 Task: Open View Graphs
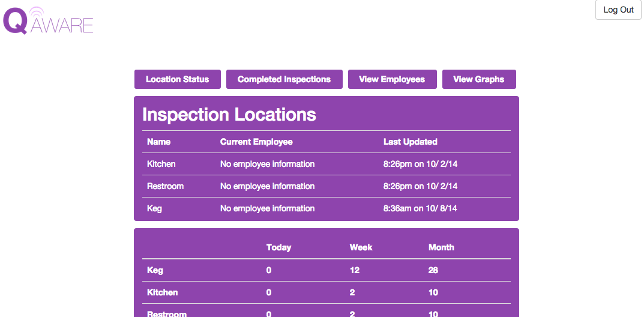point(479,79)
